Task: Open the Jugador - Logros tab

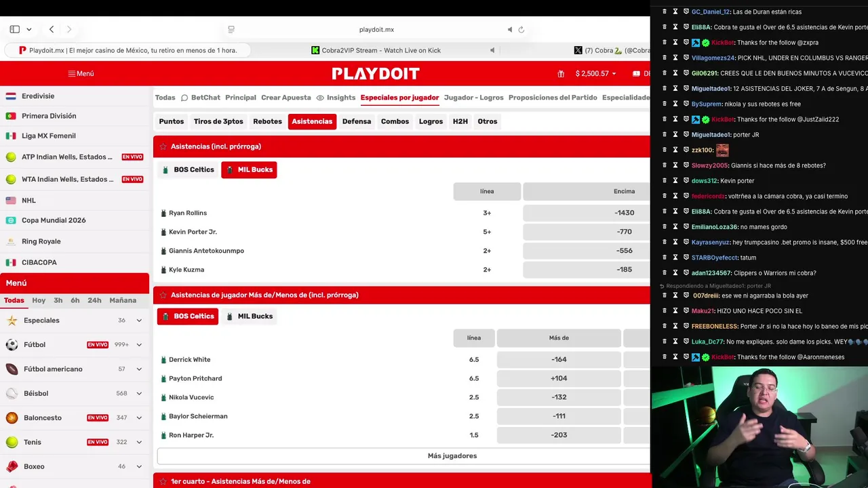Action: tap(473, 98)
